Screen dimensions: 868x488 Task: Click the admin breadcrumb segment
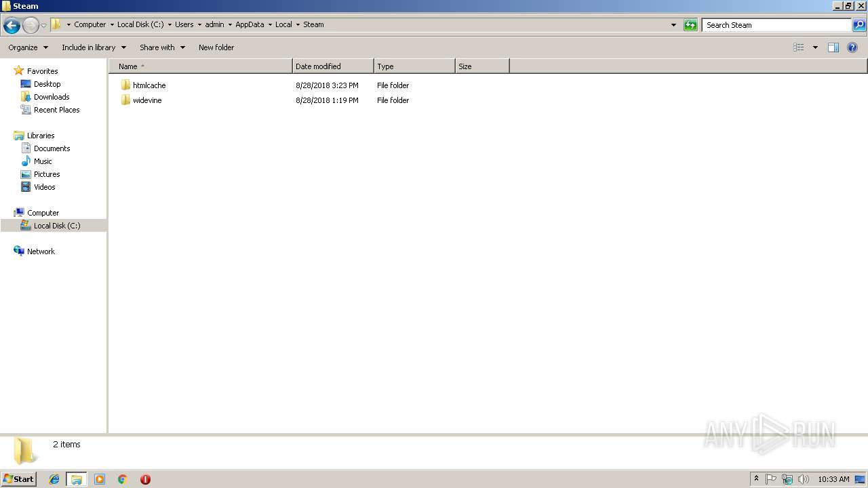click(214, 24)
